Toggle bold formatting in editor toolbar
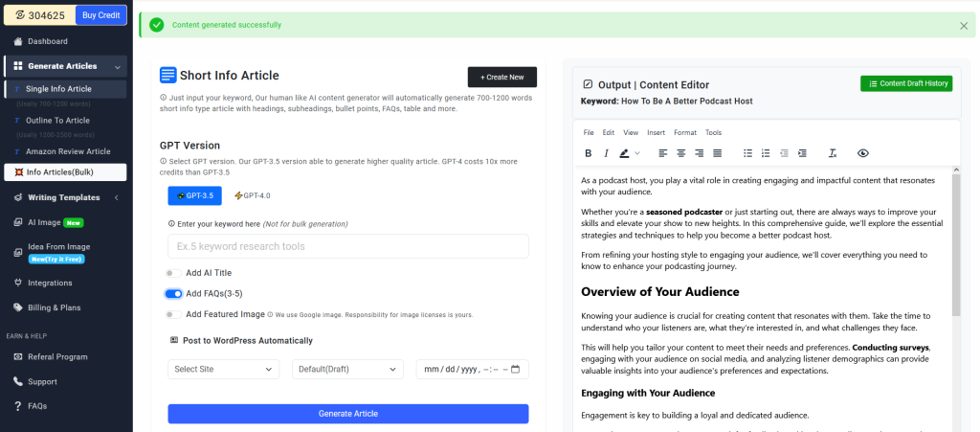The height and width of the screenshot is (432, 980). 589,153
